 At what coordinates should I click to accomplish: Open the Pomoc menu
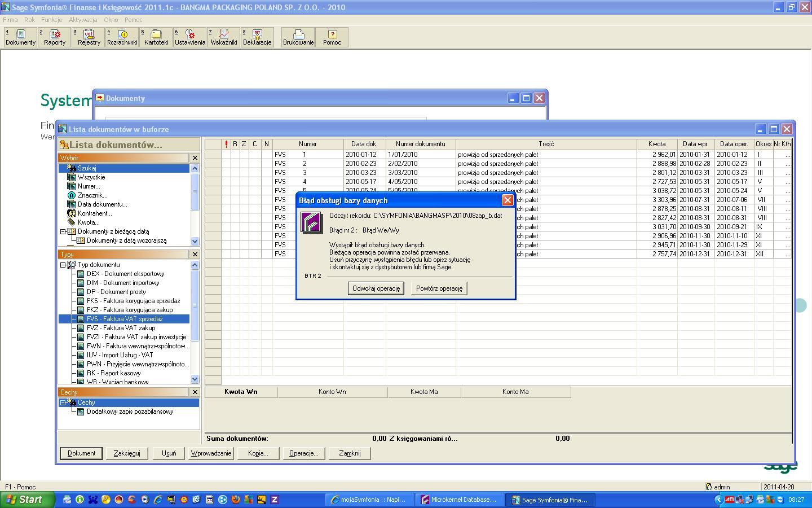point(133,20)
